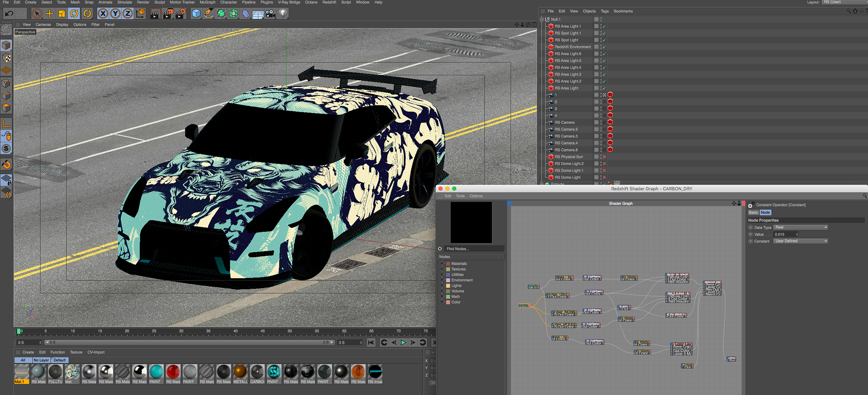
Task: Click Play Forwards green arrow
Action: click(403, 343)
